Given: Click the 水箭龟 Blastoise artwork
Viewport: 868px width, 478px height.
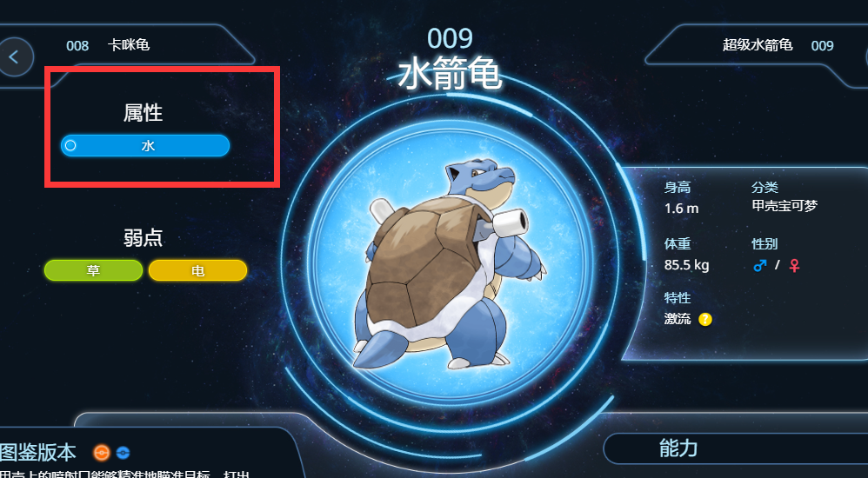Looking at the screenshot, I should point(449,266).
